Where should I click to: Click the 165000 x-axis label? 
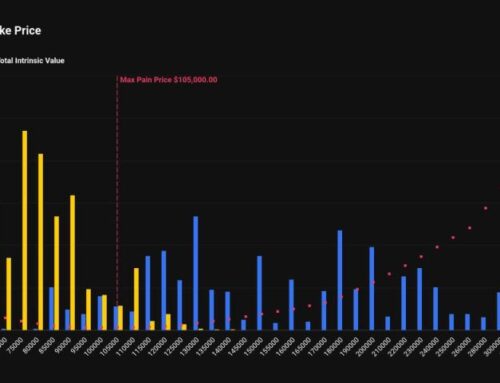(x=302, y=347)
